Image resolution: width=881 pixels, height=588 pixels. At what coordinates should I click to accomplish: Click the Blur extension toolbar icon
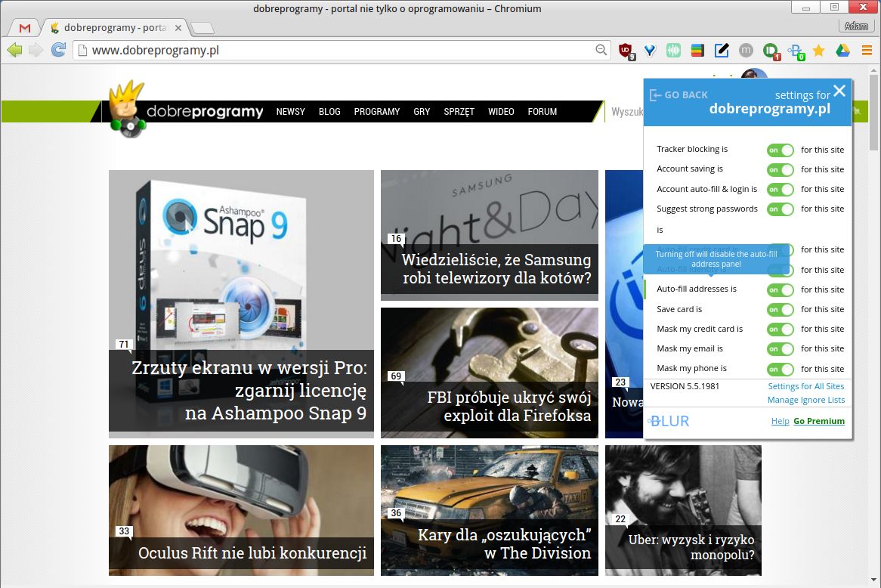796,51
